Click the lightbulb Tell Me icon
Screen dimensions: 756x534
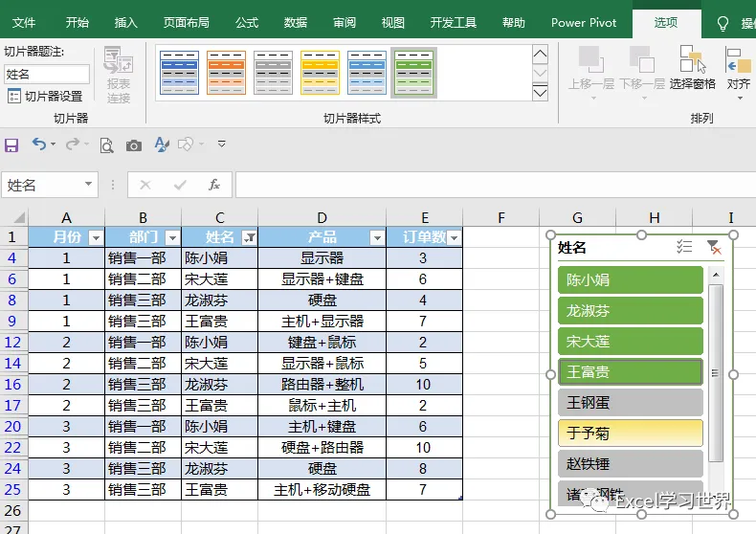point(723,23)
